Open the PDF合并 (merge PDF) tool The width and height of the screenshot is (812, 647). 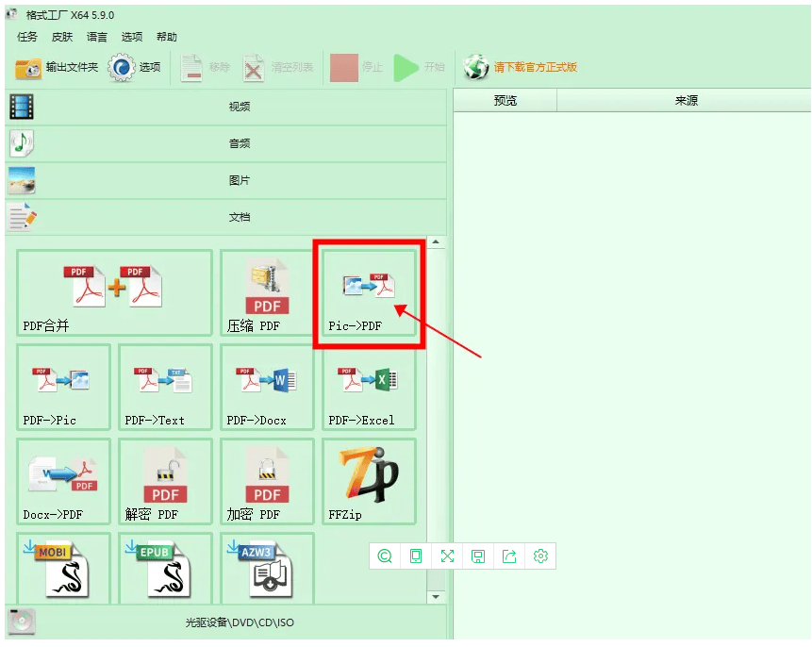point(114,293)
